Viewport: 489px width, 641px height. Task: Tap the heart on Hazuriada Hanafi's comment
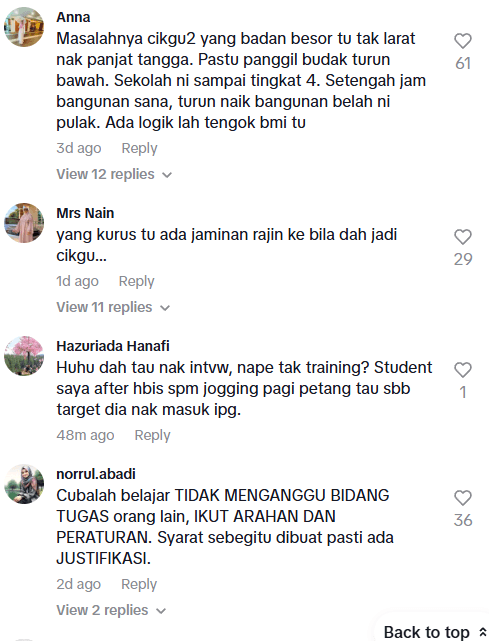point(463,370)
